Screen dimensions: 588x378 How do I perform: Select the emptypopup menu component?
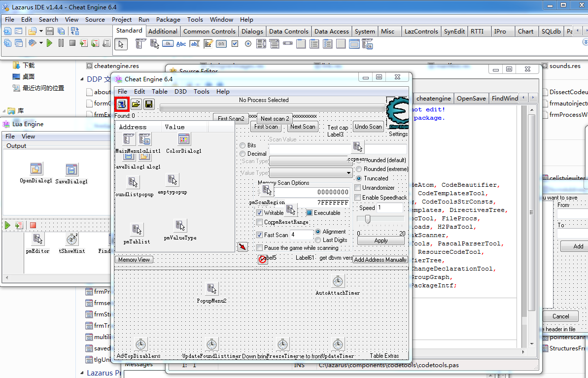[172, 180]
